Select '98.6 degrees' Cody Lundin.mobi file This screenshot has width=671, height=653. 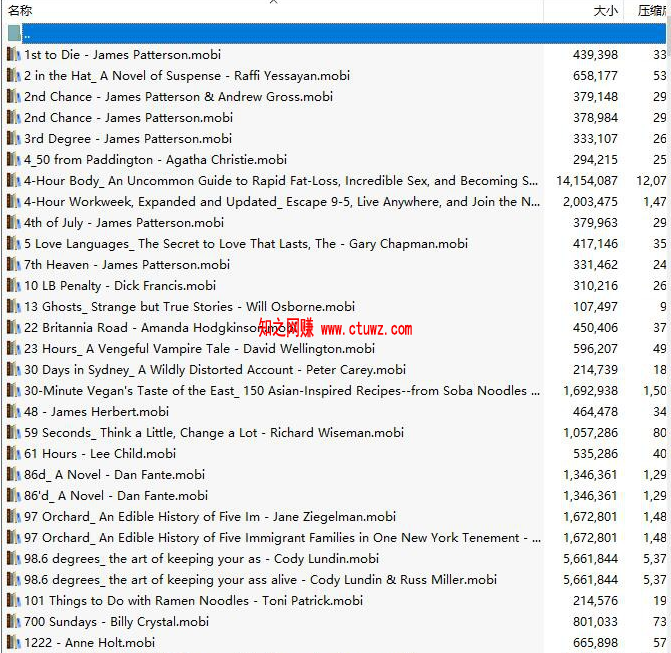[202, 558]
